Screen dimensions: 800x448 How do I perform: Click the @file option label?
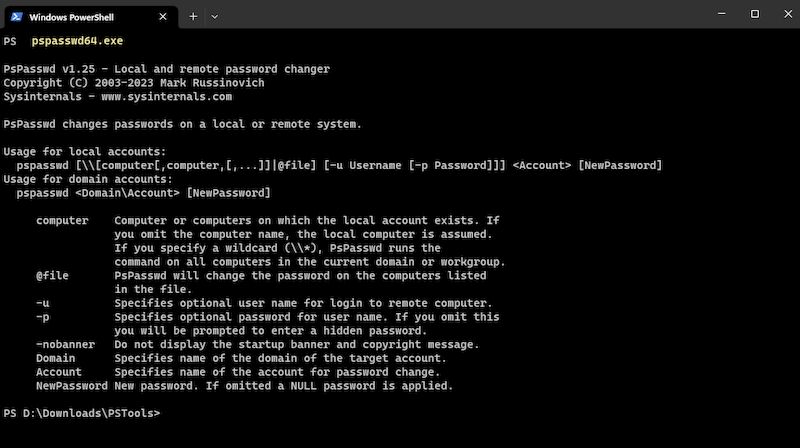pyautogui.click(x=52, y=275)
